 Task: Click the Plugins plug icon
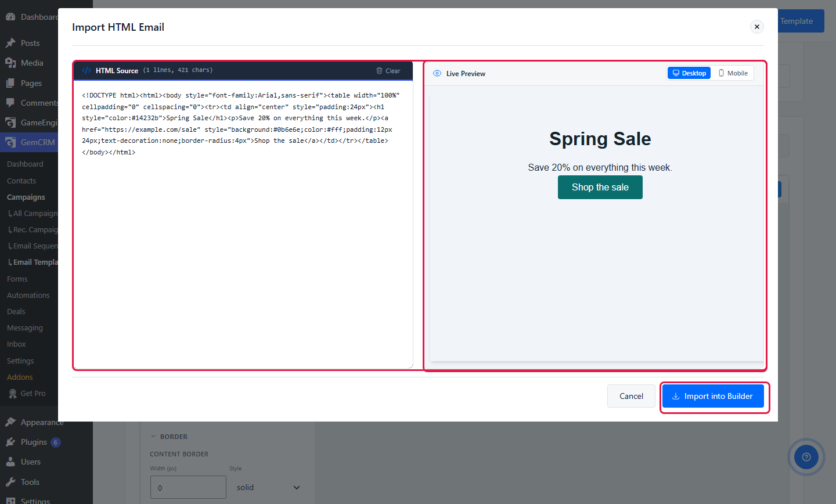pyautogui.click(x=10, y=442)
